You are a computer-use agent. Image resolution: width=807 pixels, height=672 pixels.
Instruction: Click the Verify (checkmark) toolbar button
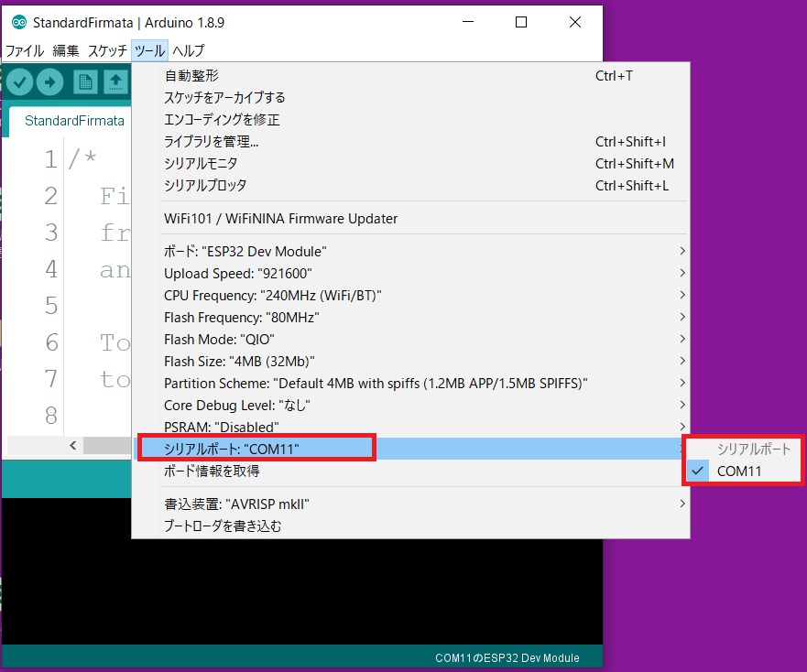(x=19, y=82)
